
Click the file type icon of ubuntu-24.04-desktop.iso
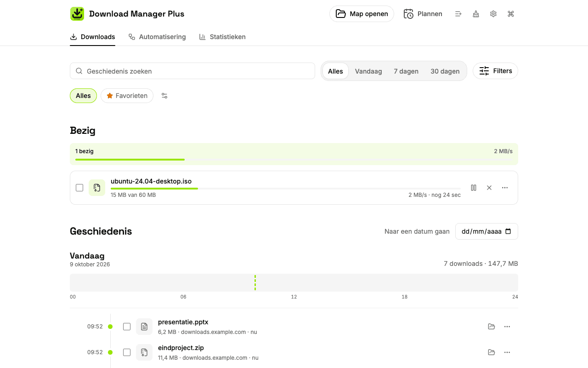(x=97, y=188)
